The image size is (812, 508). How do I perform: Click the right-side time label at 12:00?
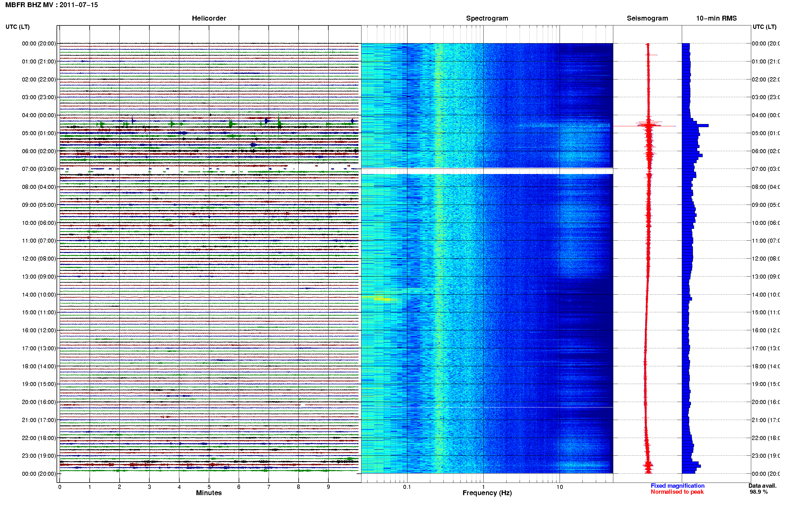[765, 259]
